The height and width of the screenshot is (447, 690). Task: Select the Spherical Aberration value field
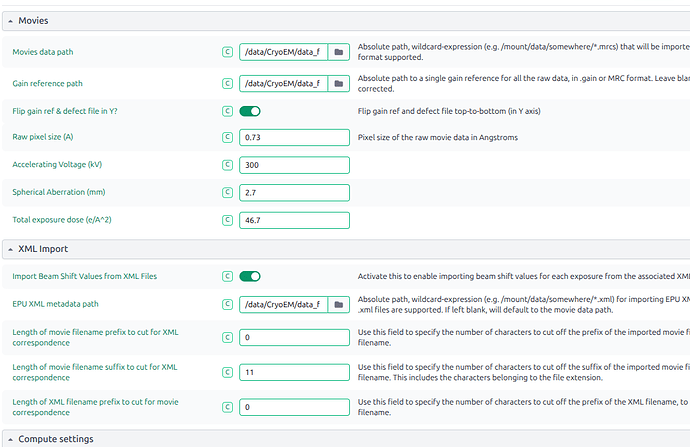294,192
